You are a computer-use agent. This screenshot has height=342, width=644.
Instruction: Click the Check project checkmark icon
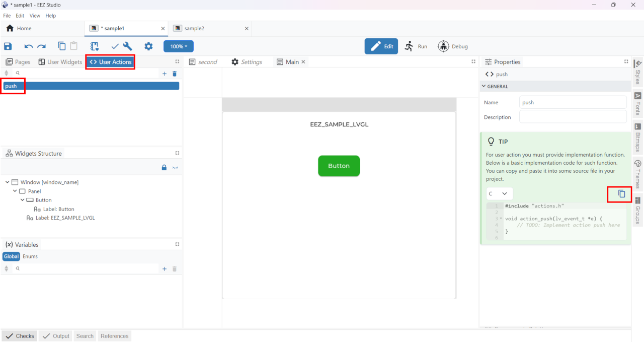click(115, 46)
